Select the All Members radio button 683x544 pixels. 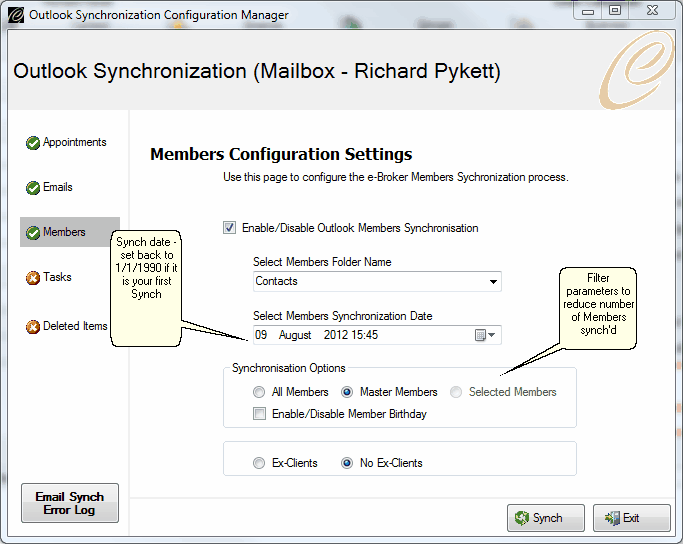click(x=259, y=392)
